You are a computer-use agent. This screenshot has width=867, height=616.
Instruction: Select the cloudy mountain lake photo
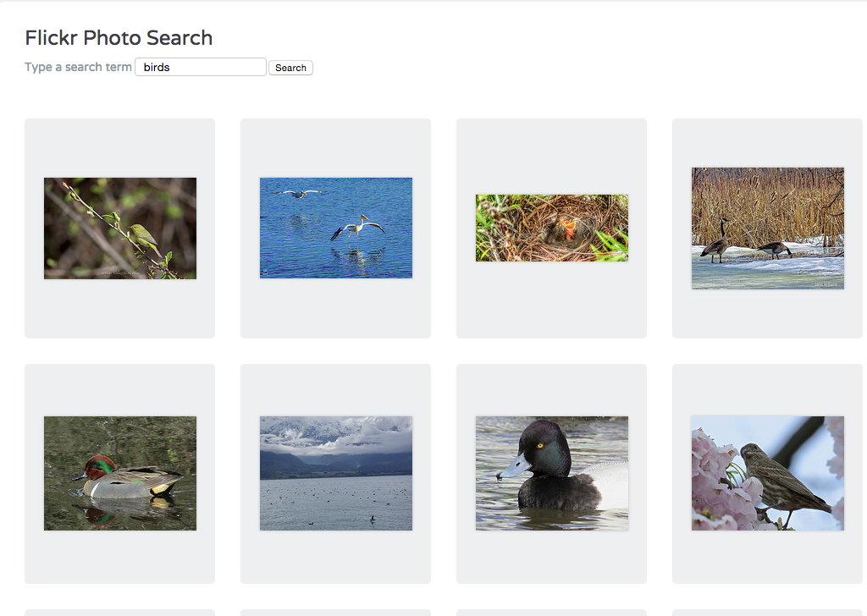coord(336,473)
